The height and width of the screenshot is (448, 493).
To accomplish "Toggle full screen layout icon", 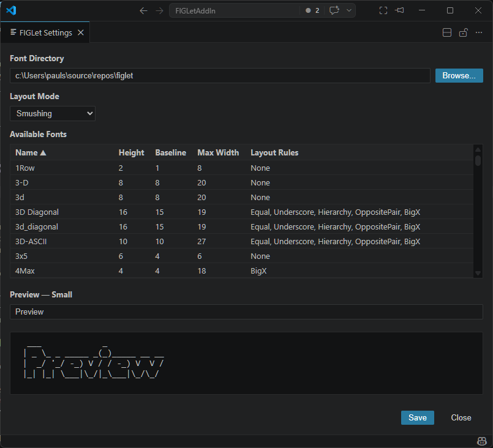I will [x=383, y=10].
